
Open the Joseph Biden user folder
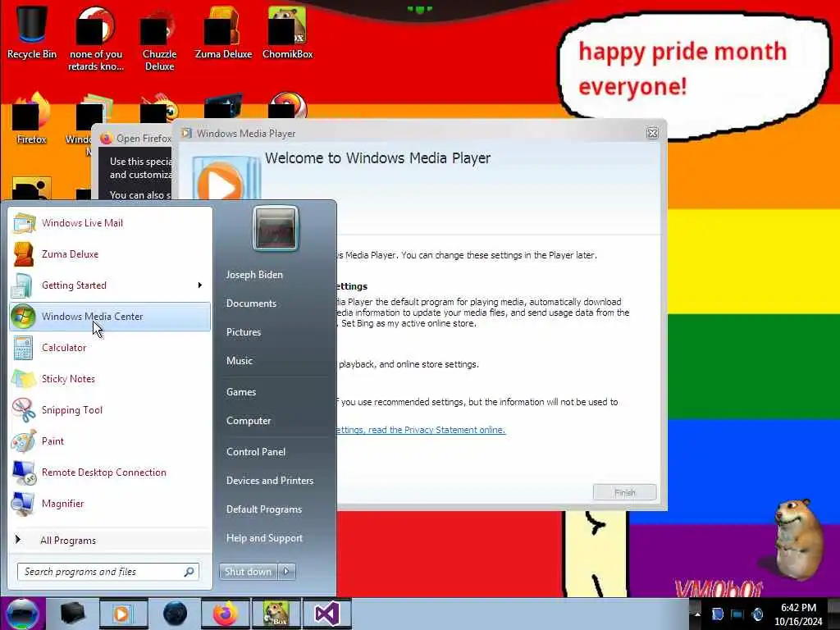pos(254,274)
